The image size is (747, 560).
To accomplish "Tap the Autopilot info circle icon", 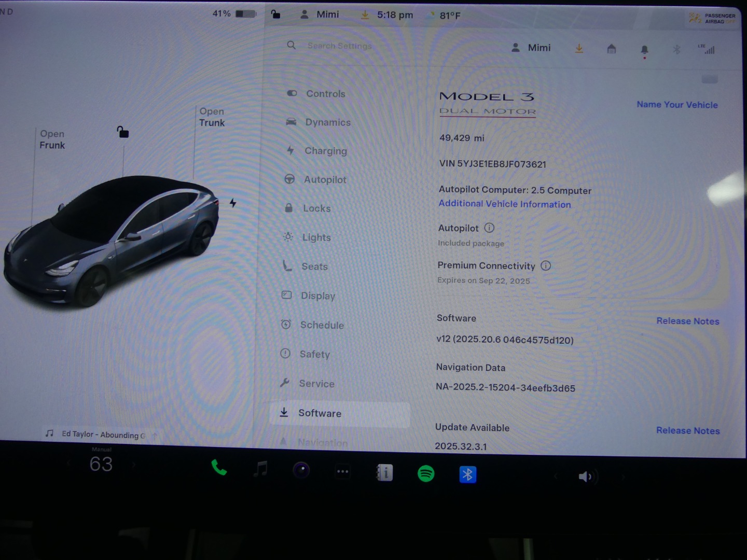I will [489, 228].
